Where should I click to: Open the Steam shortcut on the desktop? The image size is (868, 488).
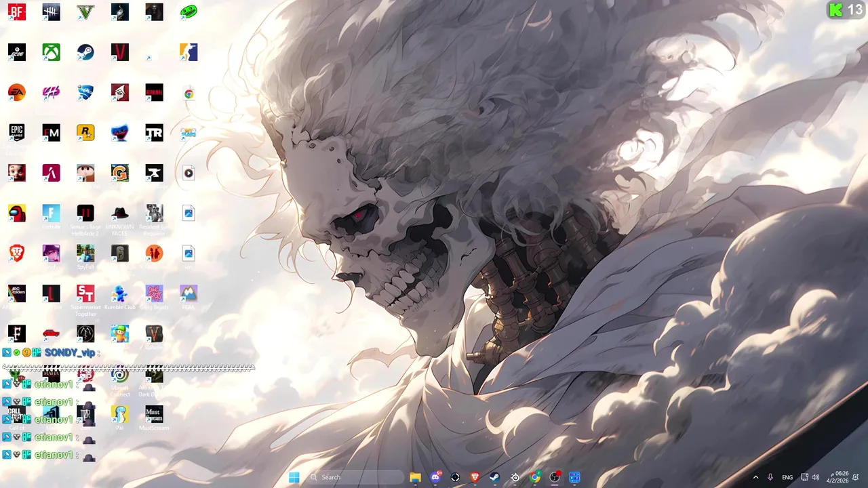(85, 52)
